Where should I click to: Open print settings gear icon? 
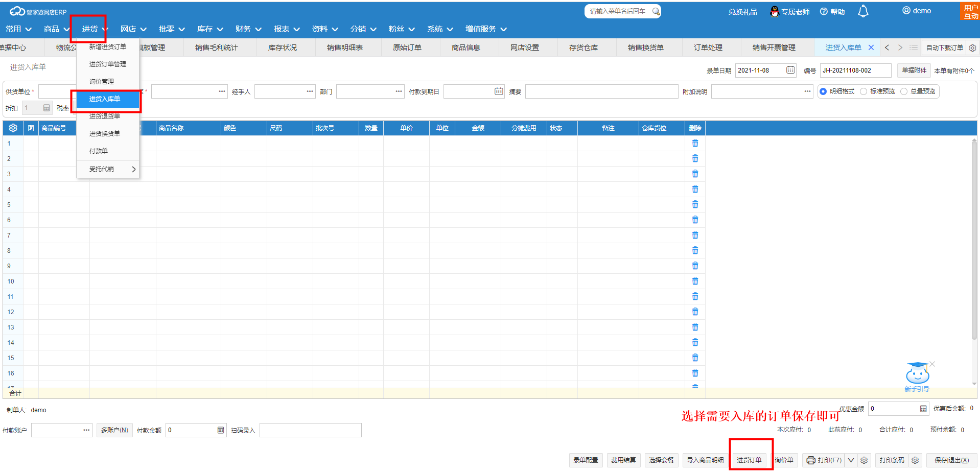pyautogui.click(x=864, y=460)
